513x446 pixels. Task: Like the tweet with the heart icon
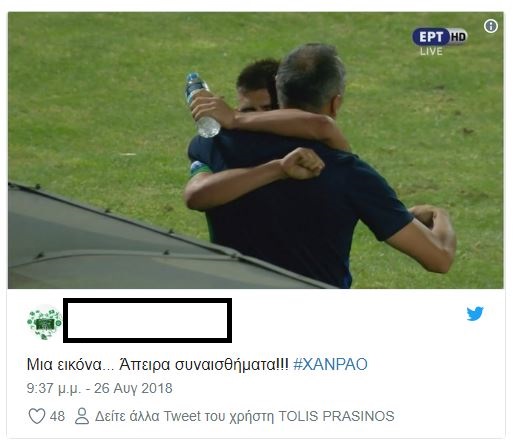[x=37, y=416]
